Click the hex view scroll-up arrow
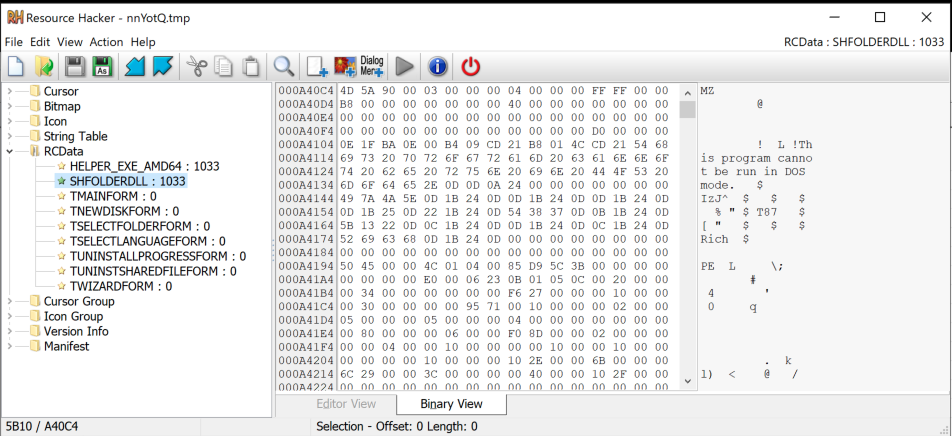 687,94
